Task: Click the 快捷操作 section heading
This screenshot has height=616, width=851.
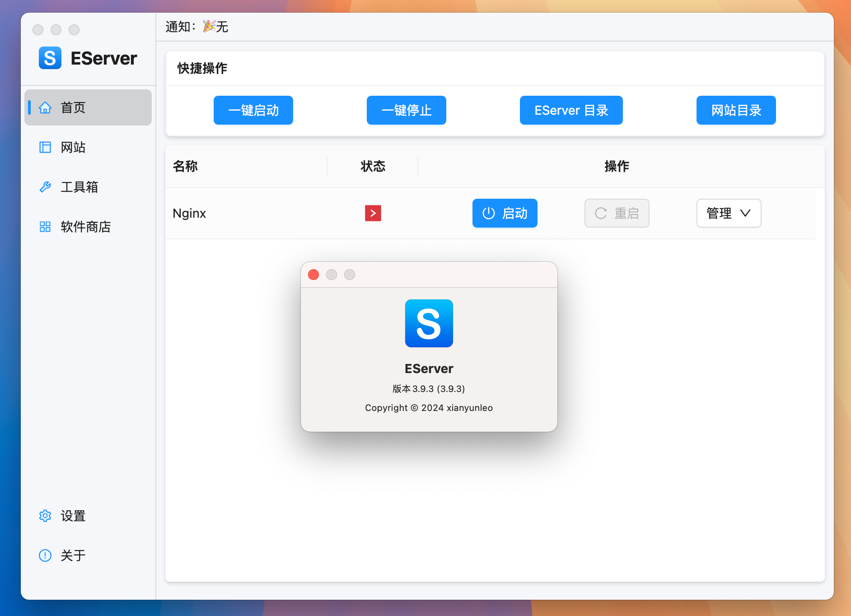Action: pos(202,68)
